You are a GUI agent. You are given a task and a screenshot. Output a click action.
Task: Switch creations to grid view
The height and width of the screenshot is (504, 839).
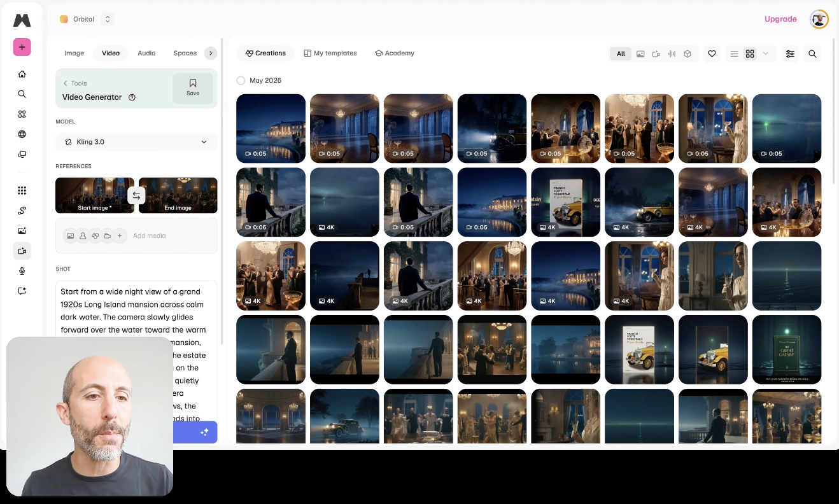[750, 54]
